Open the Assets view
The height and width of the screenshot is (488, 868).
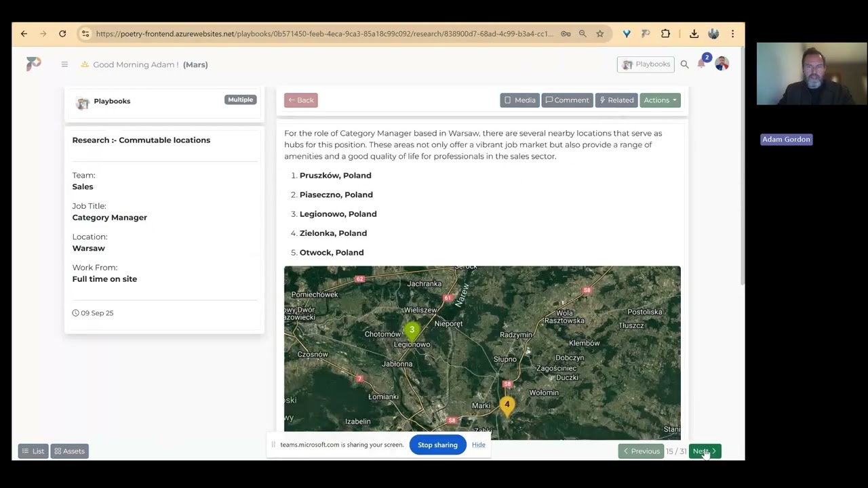coord(70,451)
